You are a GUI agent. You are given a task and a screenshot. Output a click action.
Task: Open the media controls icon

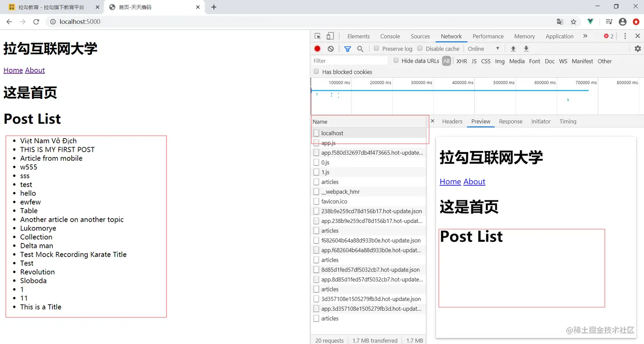point(609,22)
